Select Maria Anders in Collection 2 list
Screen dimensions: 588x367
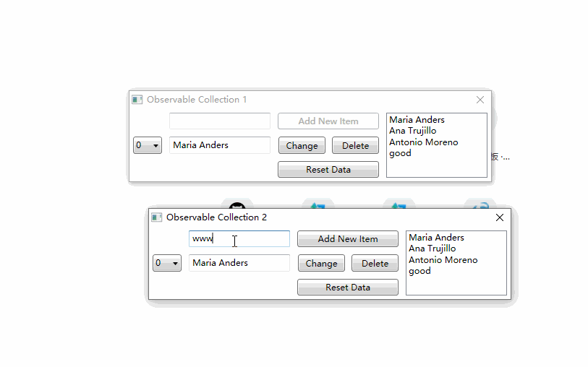[x=437, y=238]
